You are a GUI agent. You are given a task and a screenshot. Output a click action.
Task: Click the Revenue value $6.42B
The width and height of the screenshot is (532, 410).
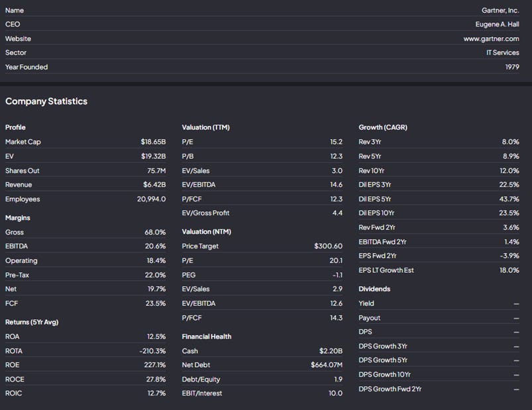click(154, 185)
